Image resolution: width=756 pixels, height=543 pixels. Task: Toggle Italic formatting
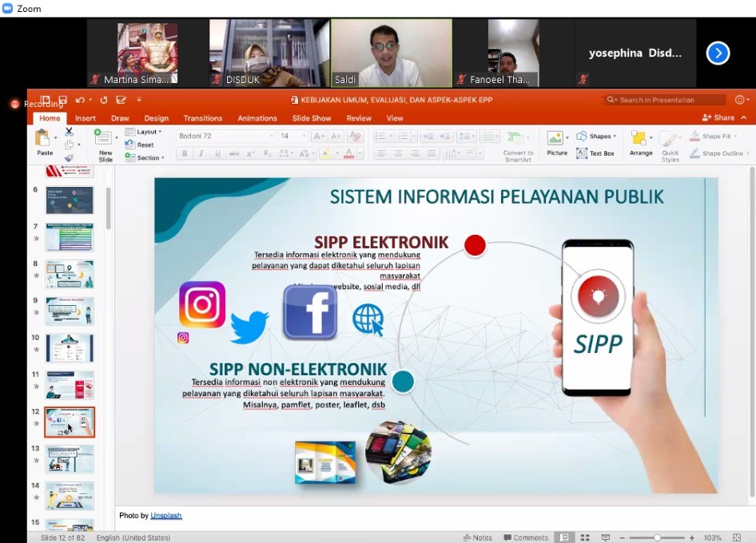201,153
